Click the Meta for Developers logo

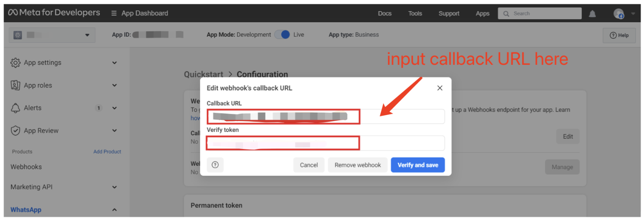[x=54, y=13]
